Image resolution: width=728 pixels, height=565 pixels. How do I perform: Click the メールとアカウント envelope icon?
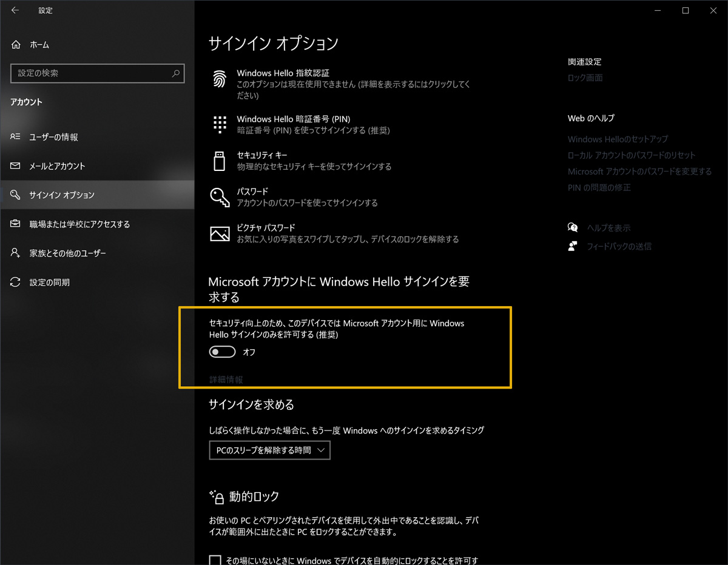click(x=16, y=166)
